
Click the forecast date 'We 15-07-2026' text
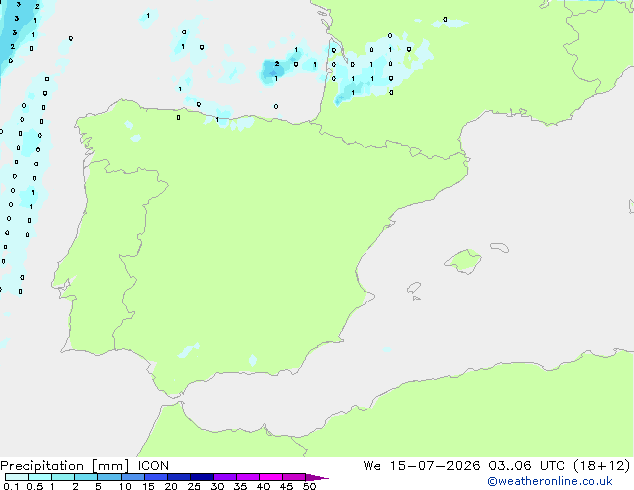[422, 466]
